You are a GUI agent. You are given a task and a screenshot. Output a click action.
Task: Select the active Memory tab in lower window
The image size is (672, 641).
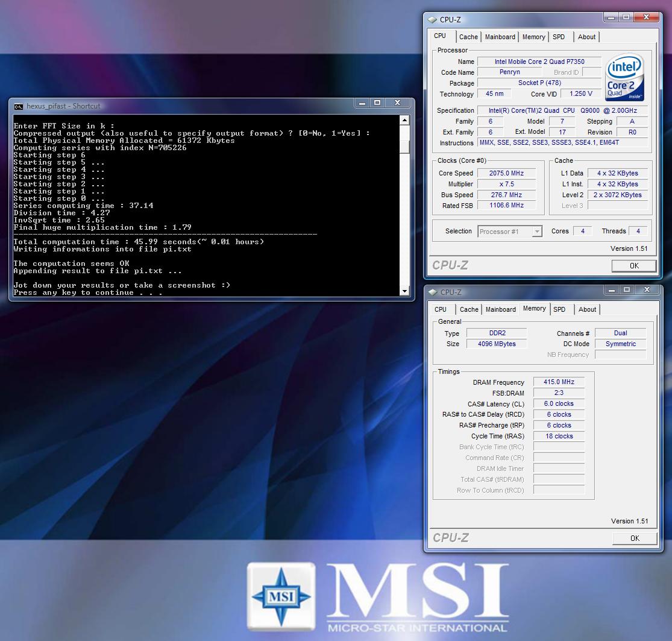[x=535, y=309]
